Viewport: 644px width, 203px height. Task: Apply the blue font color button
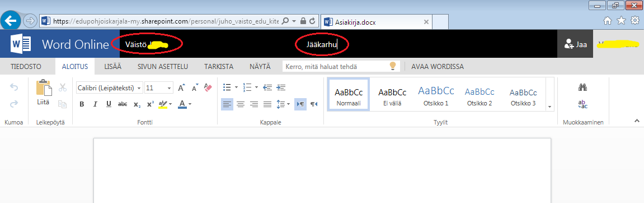click(182, 104)
